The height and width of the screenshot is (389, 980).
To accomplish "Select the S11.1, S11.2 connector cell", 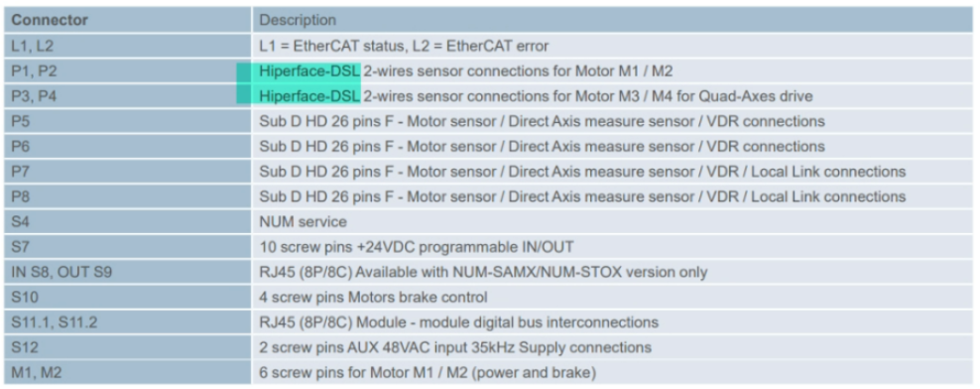I will click(127, 323).
